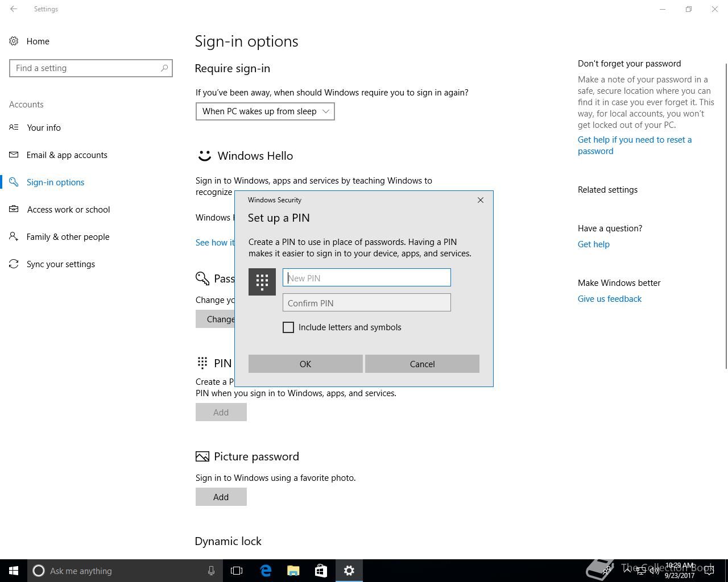Click the Don't forget your password heading
This screenshot has height=582, width=728.
click(x=630, y=64)
